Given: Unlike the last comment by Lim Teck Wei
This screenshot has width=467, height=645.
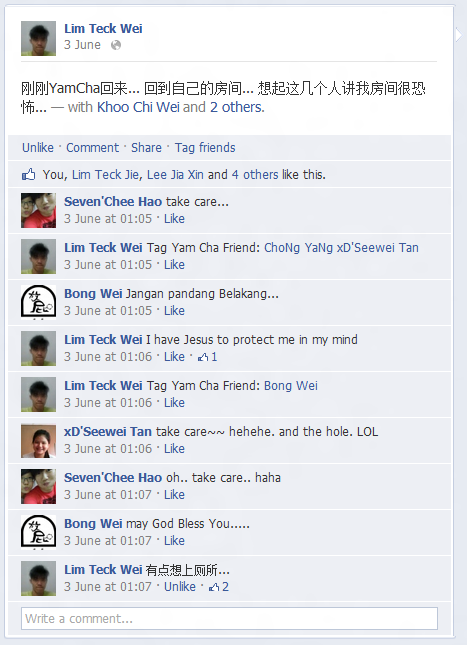Looking at the screenshot, I should click(x=180, y=587).
